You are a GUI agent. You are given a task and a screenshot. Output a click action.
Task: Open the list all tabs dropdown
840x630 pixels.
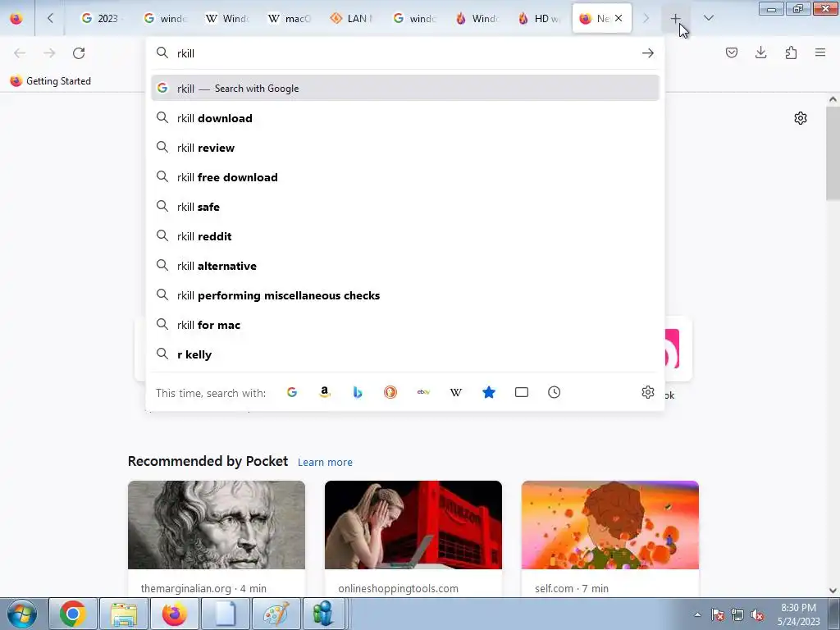[708, 19]
